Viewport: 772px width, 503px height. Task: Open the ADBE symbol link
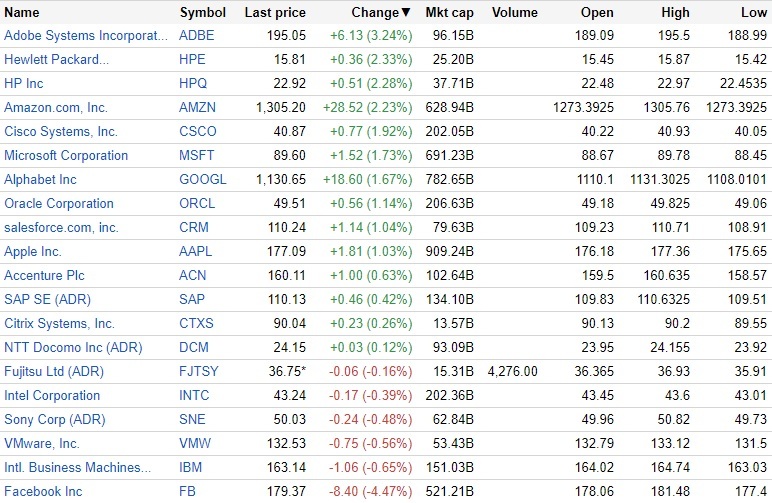[x=196, y=35]
